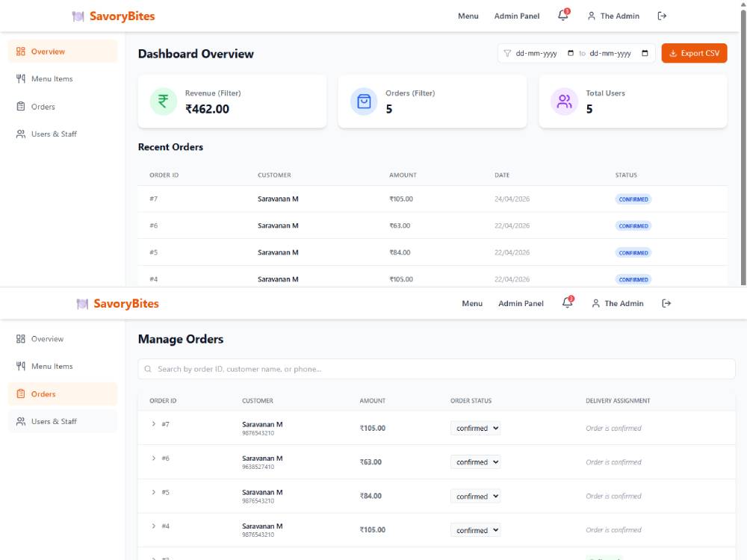The width and height of the screenshot is (747, 560).
Task: Click The Admin user icon on dashboard page
Action: [591, 16]
